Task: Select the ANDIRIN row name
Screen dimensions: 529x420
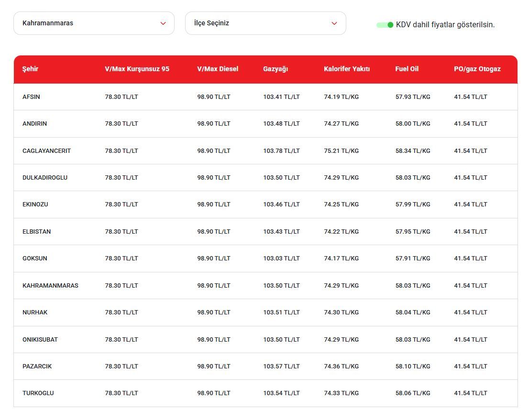Action: [35, 124]
